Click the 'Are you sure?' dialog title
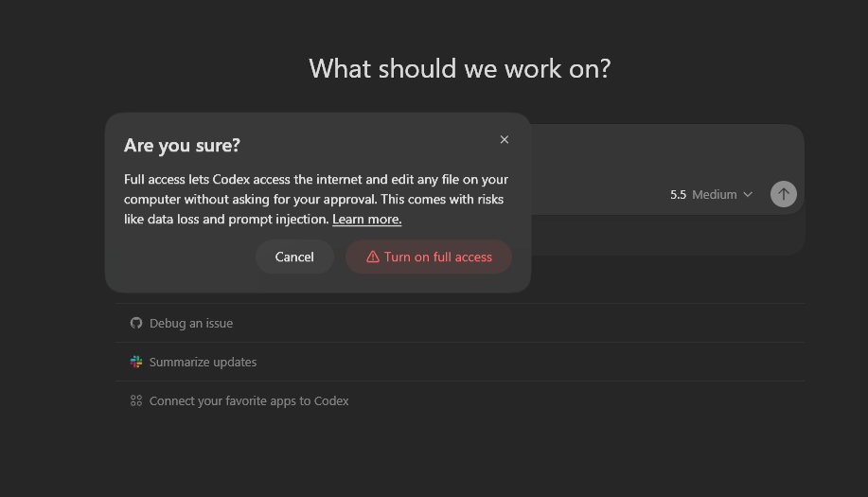 coord(182,145)
